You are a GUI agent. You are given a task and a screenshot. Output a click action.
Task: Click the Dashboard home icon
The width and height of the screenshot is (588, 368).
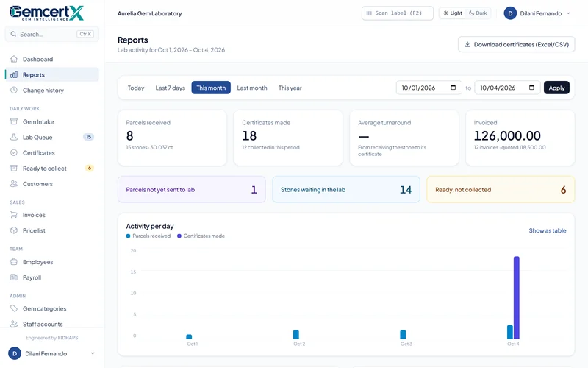[14, 59]
